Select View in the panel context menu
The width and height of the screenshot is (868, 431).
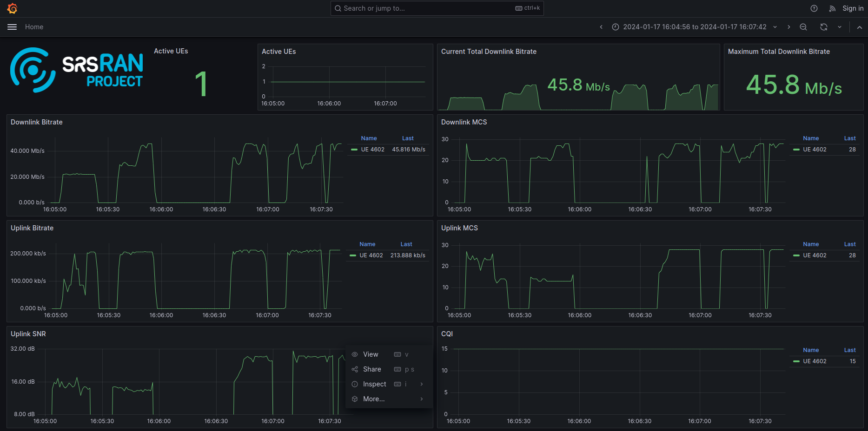(x=371, y=354)
